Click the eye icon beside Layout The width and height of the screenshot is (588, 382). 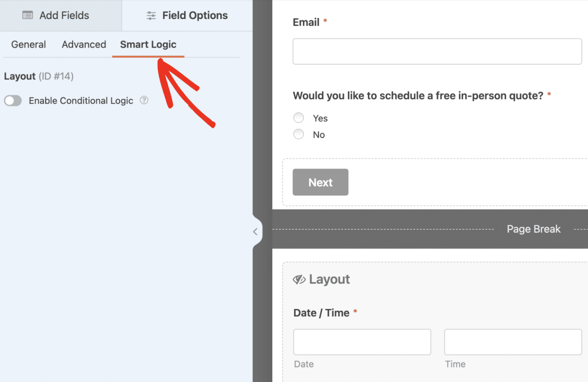pyautogui.click(x=299, y=279)
